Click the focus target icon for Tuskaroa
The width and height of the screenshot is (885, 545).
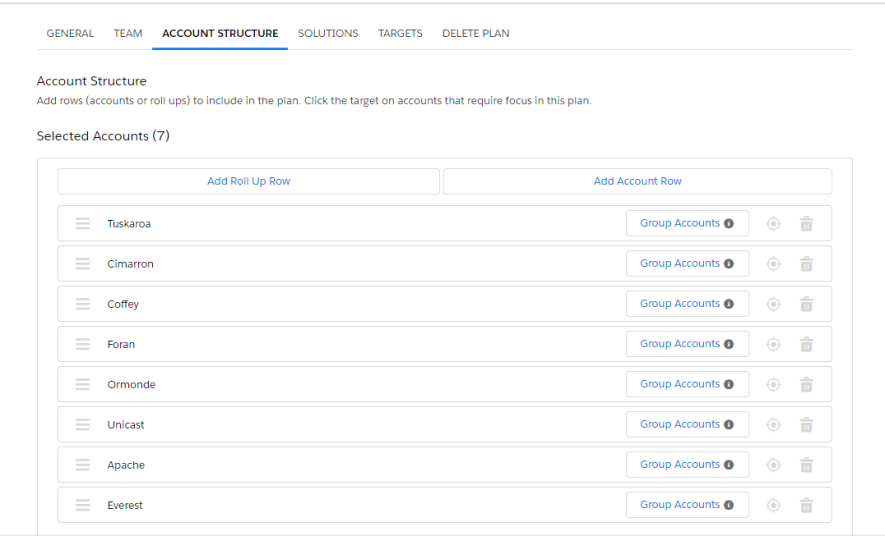(x=773, y=223)
